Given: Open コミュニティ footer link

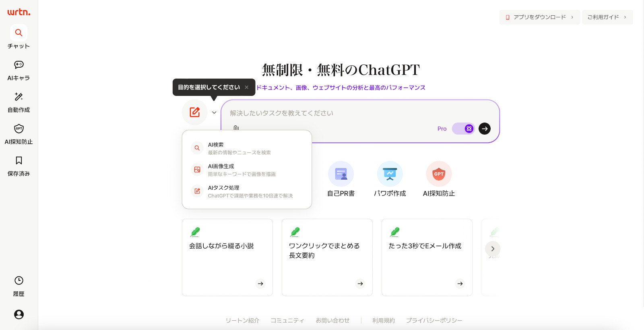Looking at the screenshot, I should [x=287, y=320].
